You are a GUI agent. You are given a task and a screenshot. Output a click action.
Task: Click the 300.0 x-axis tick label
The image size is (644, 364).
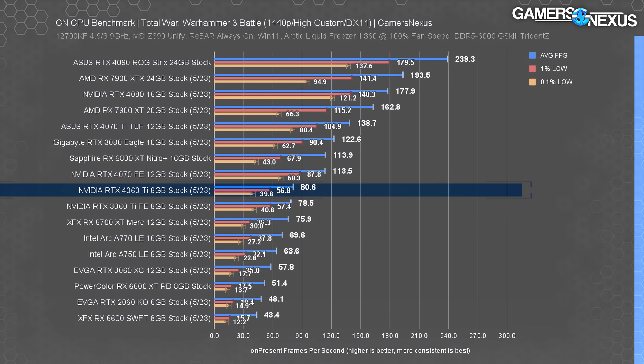tap(507, 336)
